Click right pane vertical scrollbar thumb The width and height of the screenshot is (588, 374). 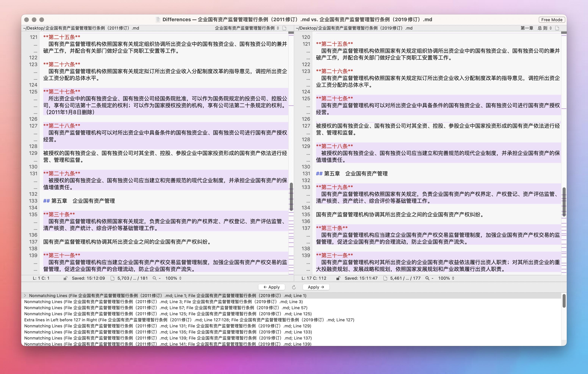point(564,202)
